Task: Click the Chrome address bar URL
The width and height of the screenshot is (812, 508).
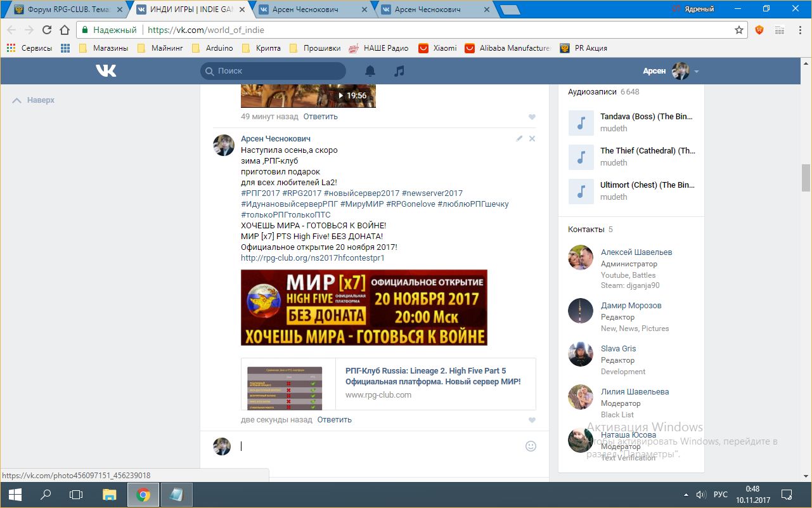Action: (x=206, y=30)
